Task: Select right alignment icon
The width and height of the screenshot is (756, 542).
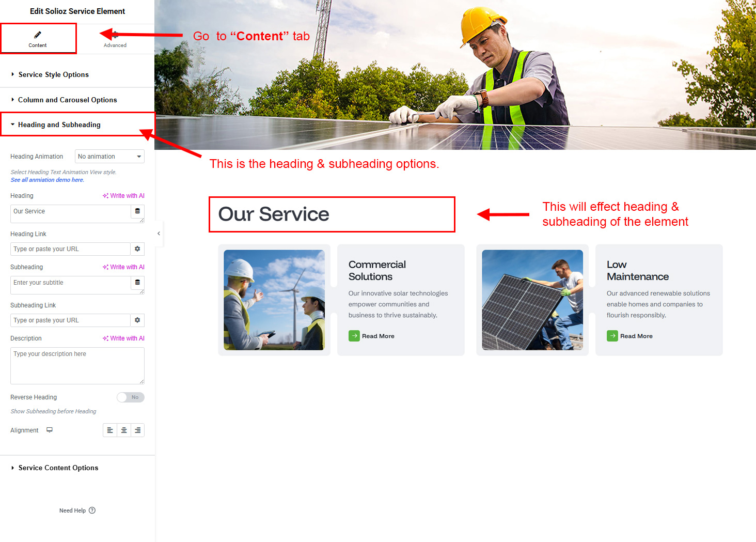Action: tap(137, 430)
